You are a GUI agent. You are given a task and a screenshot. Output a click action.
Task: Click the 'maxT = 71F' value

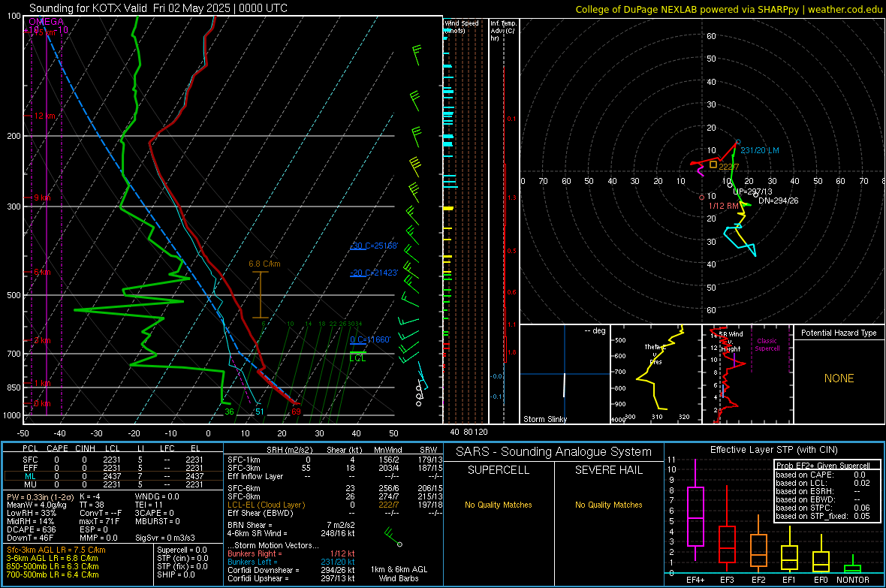pyautogui.click(x=99, y=521)
